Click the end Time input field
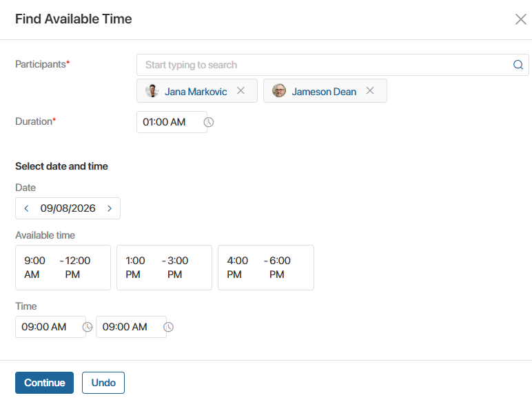532x400 pixels. click(132, 327)
